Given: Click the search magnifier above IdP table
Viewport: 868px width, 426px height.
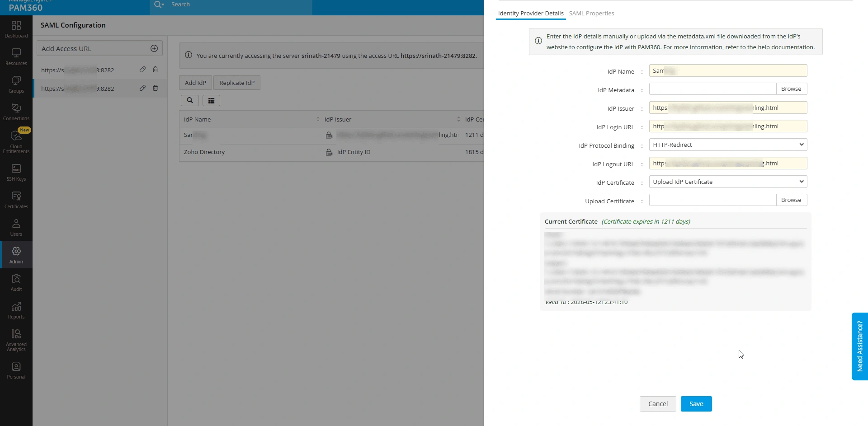Looking at the screenshot, I should [190, 100].
